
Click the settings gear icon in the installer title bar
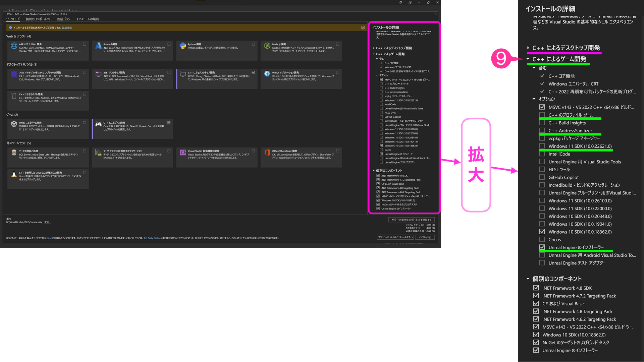(400, 2)
